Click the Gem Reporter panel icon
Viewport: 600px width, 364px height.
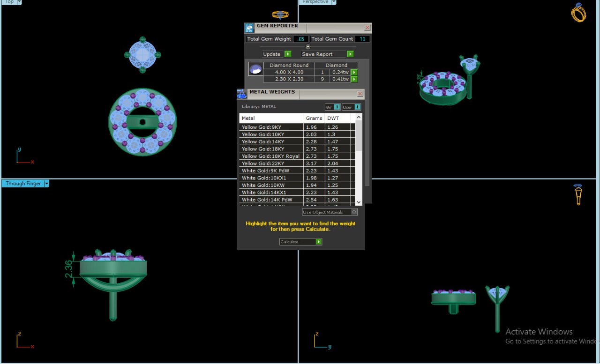pyautogui.click(x=249, y=28)
